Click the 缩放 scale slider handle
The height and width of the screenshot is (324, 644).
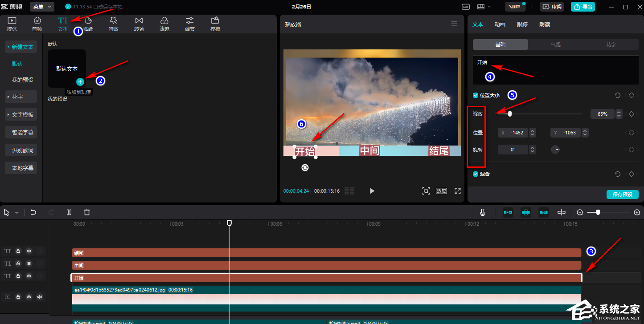click(x=509, y=114)
